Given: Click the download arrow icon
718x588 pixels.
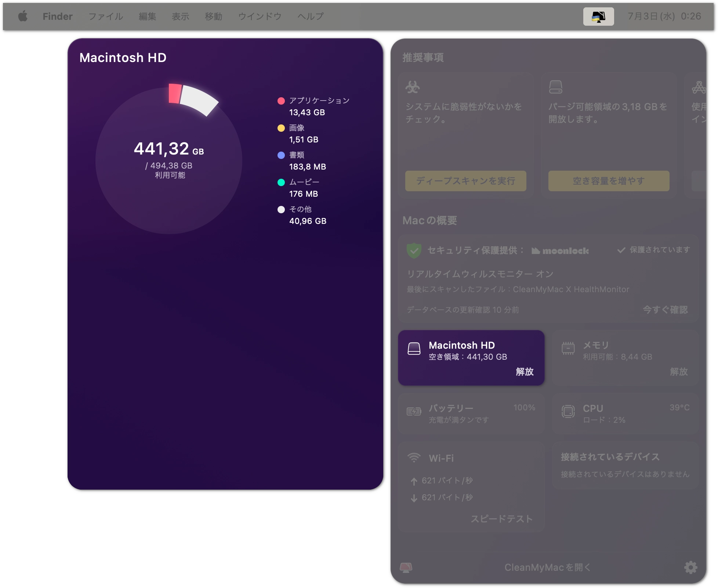Looking at the screenshot, I should pyautogui.click(x=414, y=498).
